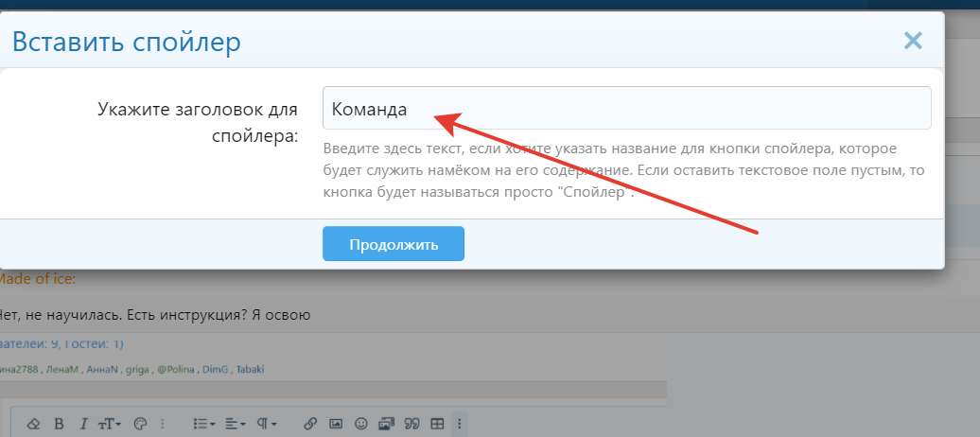Open user DimG profile link
The height and width of the screenshot is (437, 980).
tap(215, 370)
